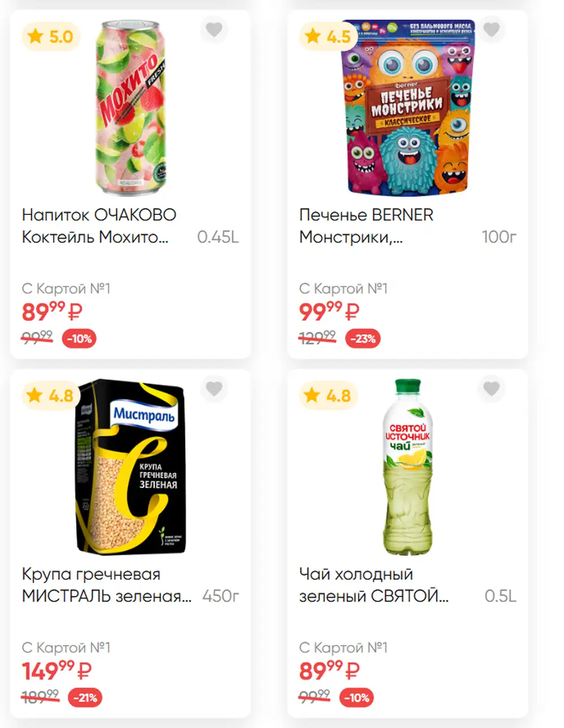Select the 4.8 rating badge on buckwheat
Screen dimensions: 564x728
pyautogui.click(x=51, y=396)
